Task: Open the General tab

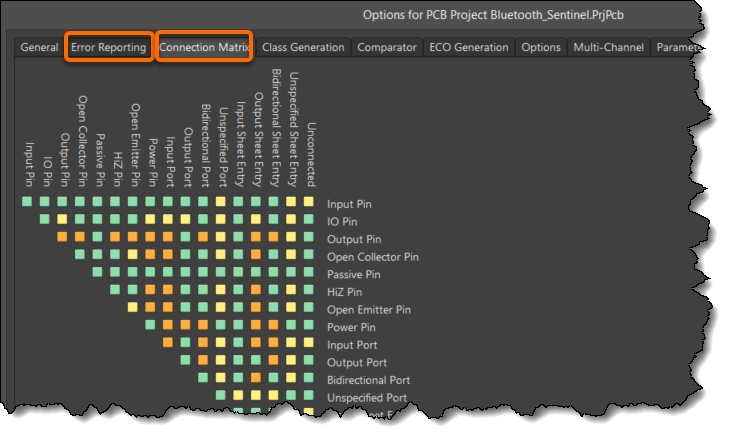Action: [x=39, y=47]
